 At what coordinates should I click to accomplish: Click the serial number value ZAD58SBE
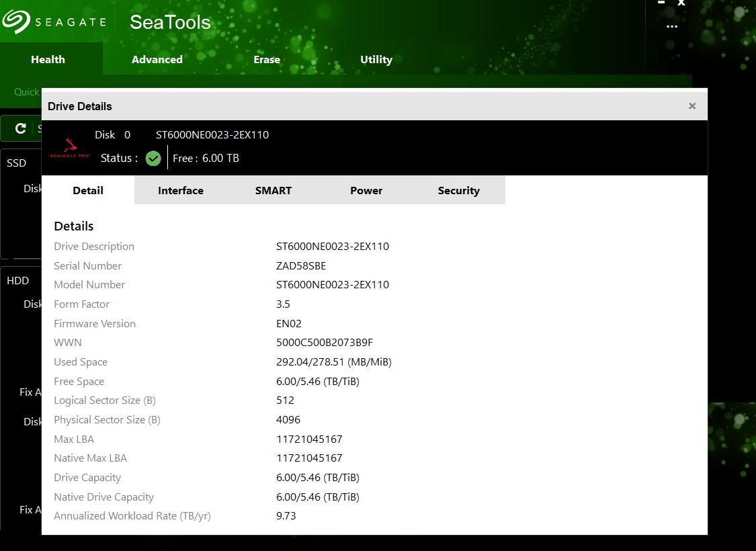(301, 266)
